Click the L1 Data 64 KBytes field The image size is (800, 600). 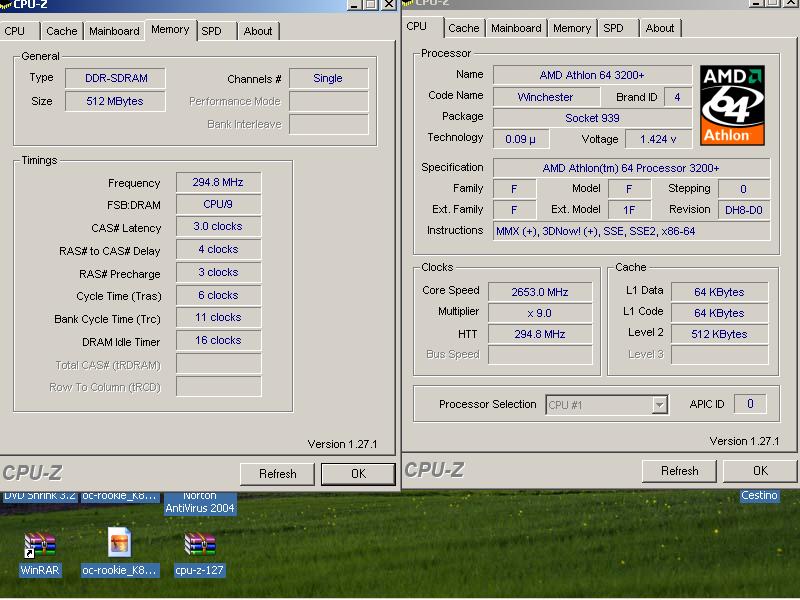719,292
